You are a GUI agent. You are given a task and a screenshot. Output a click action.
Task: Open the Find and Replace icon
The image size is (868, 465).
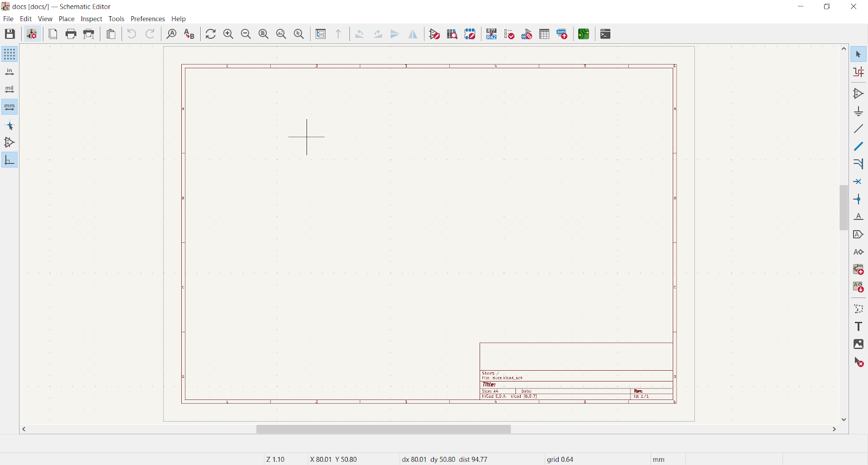coord(189,34)
